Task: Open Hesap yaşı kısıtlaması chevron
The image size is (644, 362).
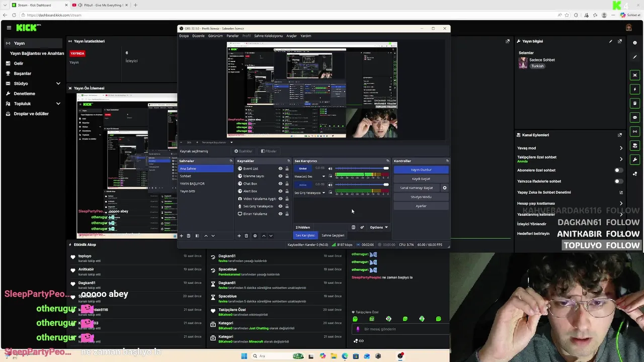Action: point(621,203)
